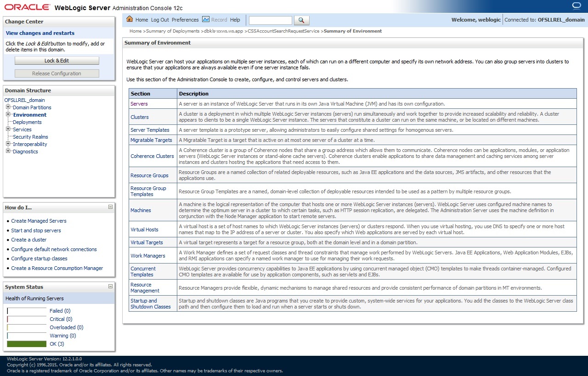Expand the Services tree node

click(8, 129)
